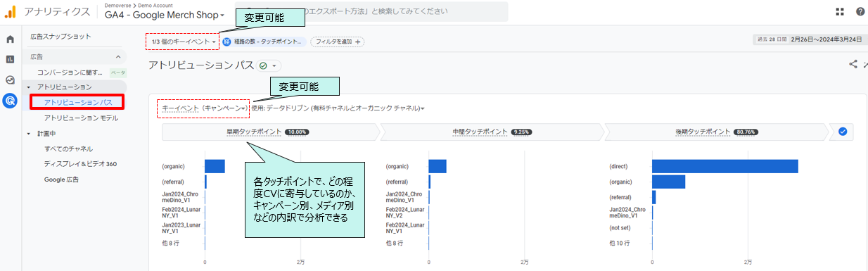Image resolution: width=868 pixels, height=271 pixels.
Task: Click the 経路の数 = タッチポイント filter chip
Action: click(264, 42)
